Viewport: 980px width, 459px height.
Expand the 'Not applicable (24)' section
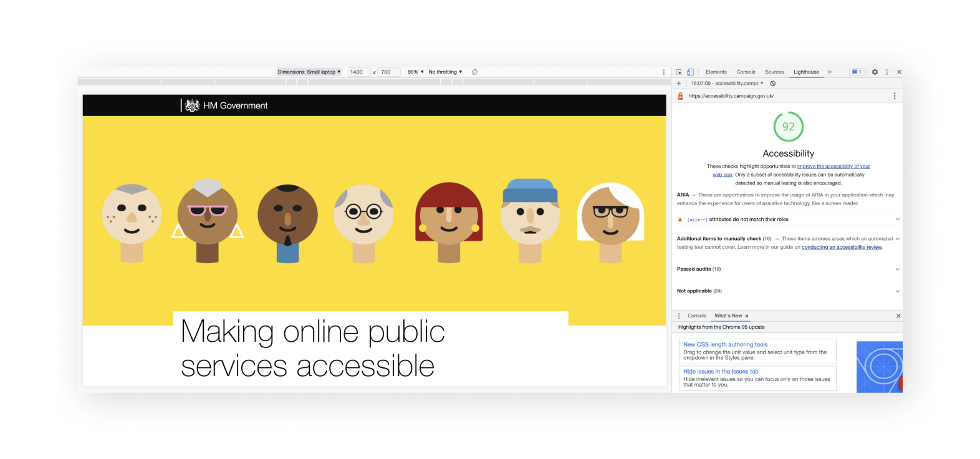(789, 291)
